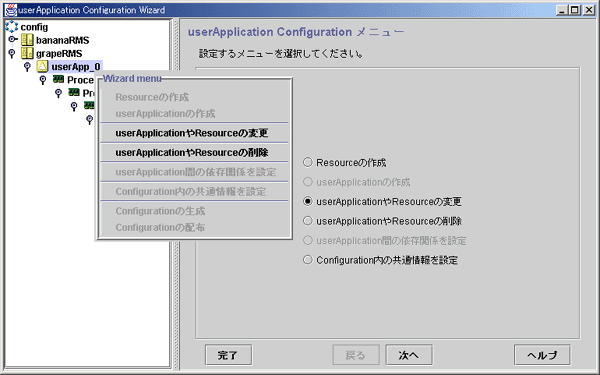Minimize the Configuration Wizard window
The width and height of the screenshot is (600, 375).
pyautogui.click(x=562, y=10)
